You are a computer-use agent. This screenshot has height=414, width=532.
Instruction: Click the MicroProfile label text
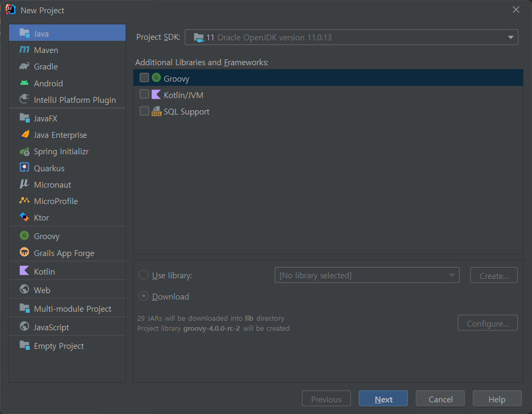coord(56,201)
